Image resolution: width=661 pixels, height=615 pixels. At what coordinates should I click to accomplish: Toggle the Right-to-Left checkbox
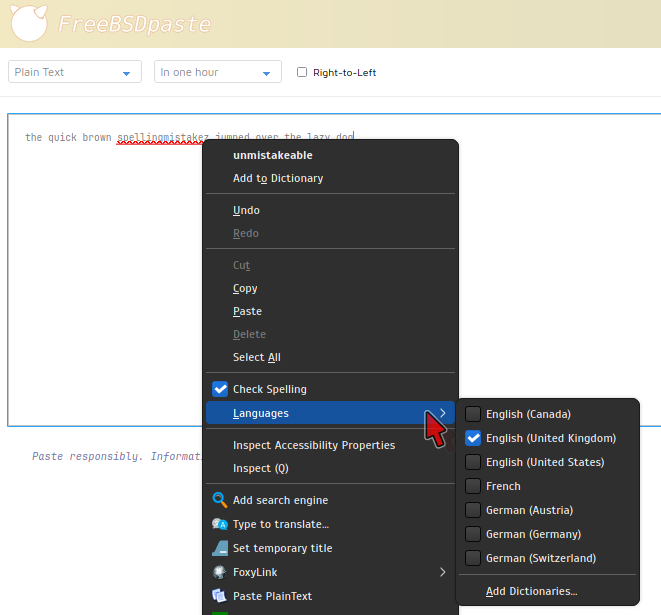303,72
